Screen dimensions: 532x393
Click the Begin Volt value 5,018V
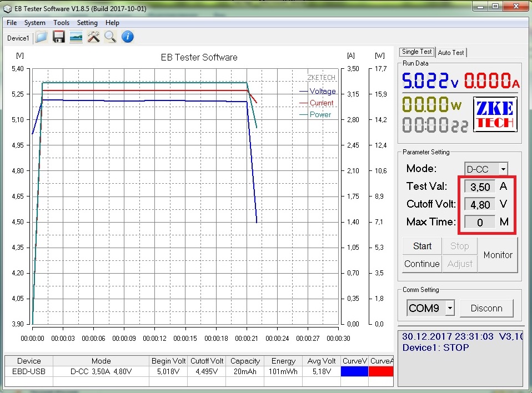[168, 371]
